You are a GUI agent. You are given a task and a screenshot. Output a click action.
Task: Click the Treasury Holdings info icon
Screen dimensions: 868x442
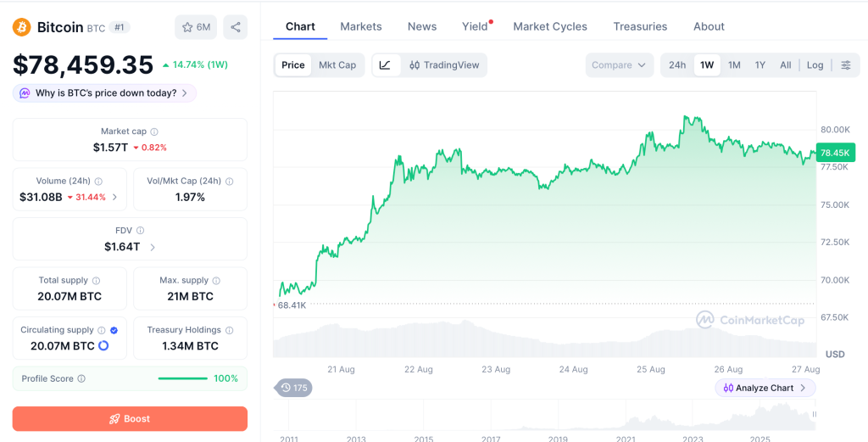(229, 330)
